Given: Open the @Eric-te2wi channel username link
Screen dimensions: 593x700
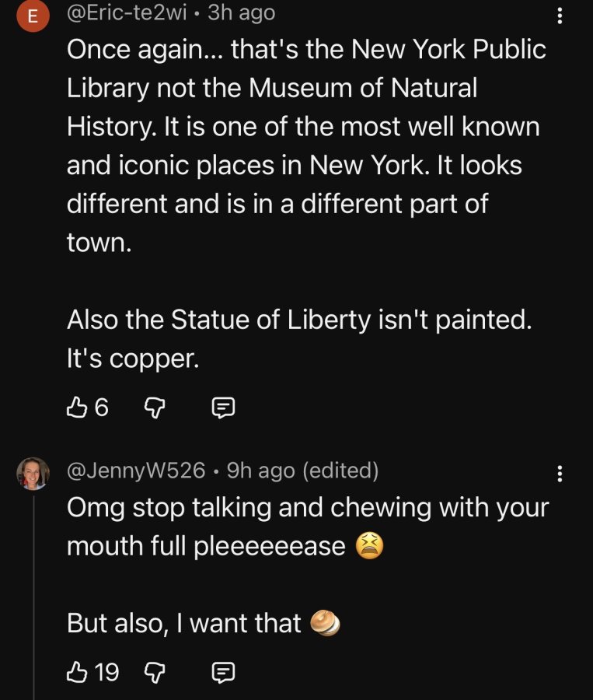Looking at the screenshot, I should tap(127, 12).
